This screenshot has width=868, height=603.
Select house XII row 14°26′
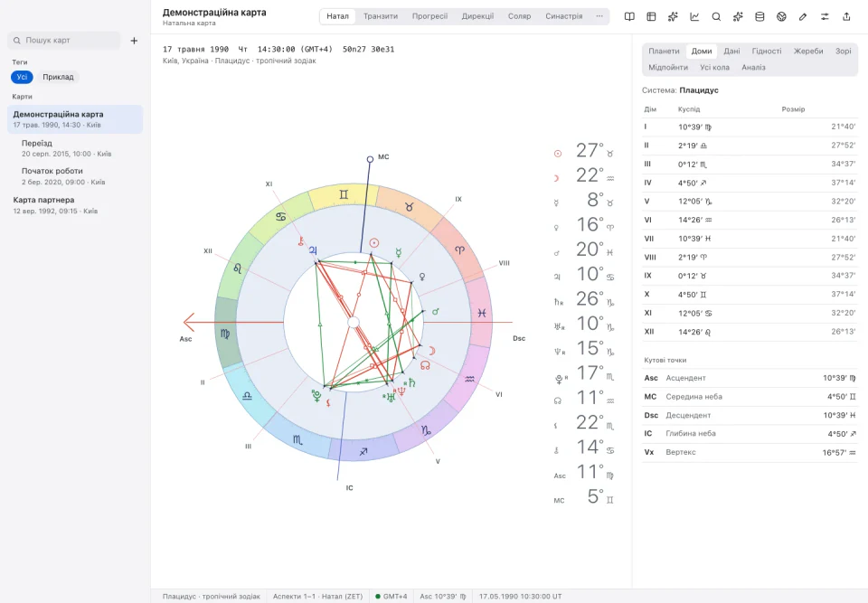pyautogui.click(x=750, y=332)
